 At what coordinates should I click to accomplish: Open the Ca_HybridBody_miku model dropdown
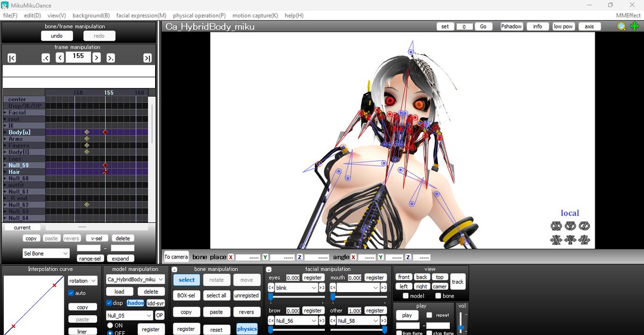(135, 279)
